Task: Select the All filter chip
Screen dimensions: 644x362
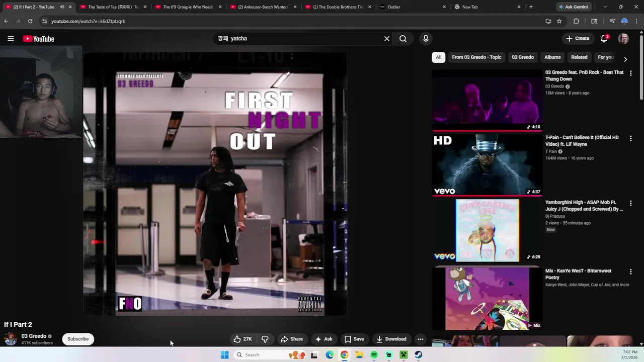Action: point(439,57)
